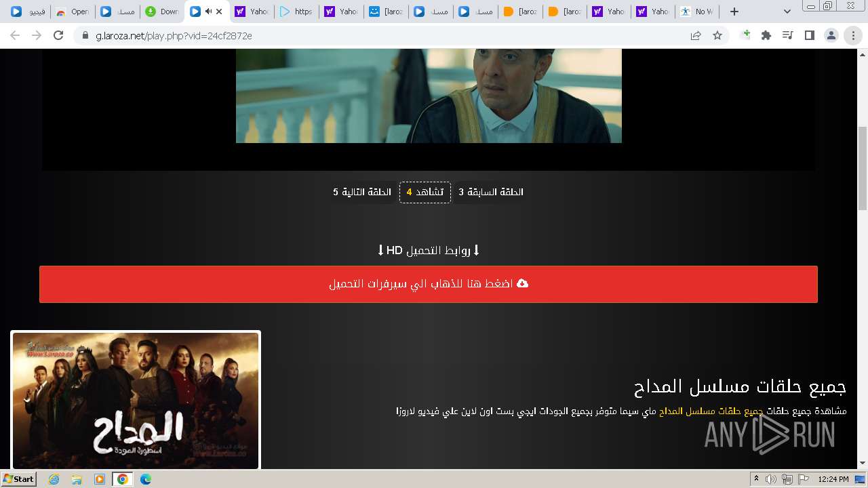Click heading جميع حلقات مسلسل المداح
868x488 pixels.
coord(740,386)
